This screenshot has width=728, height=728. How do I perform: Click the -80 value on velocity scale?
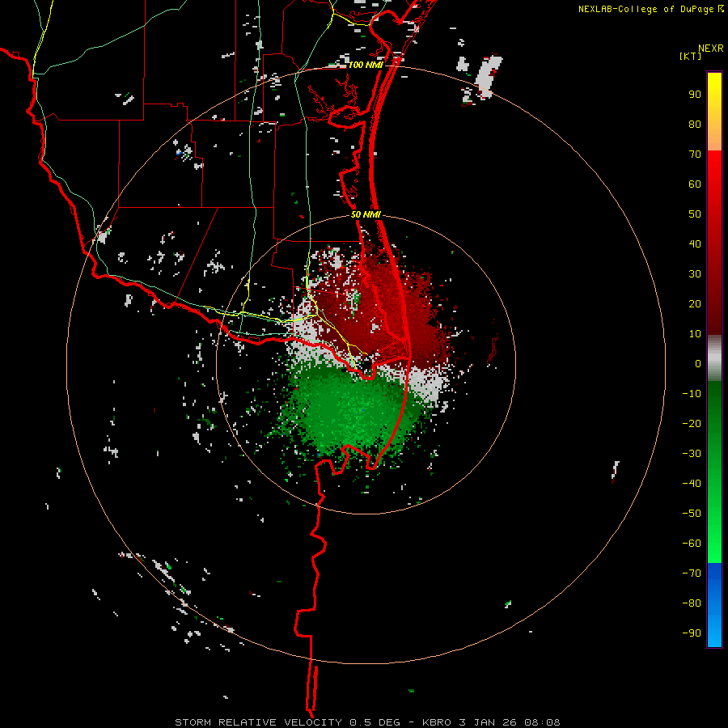[692, 603]
